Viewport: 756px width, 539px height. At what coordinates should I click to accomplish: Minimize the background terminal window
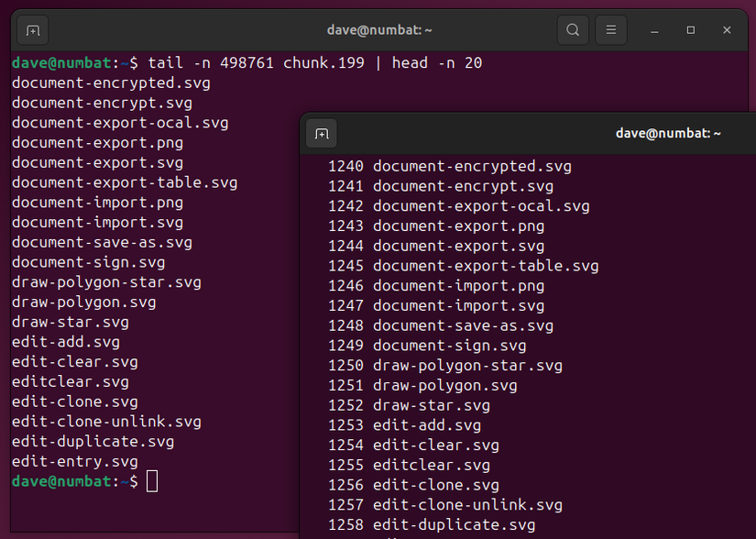[654, 30]
